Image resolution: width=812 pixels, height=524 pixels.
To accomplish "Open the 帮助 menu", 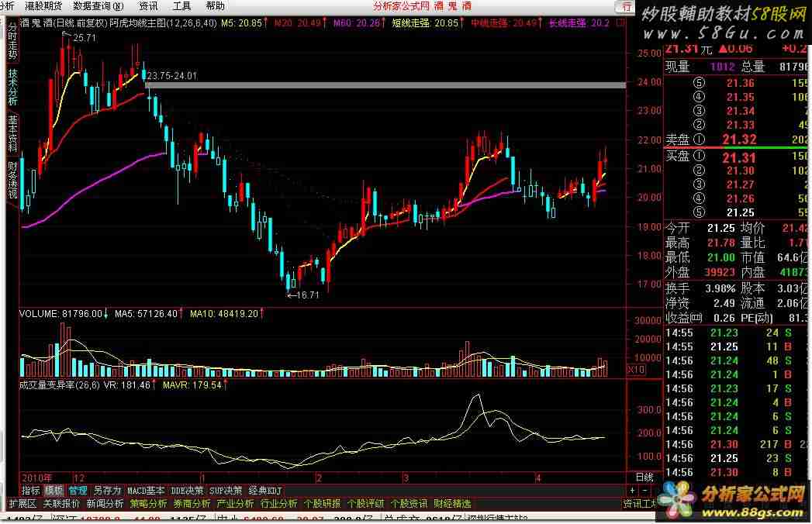I will [215, 6].
